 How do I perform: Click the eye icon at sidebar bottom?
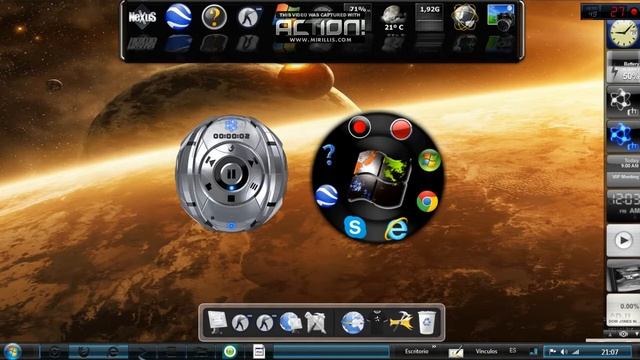pos(623,334)
